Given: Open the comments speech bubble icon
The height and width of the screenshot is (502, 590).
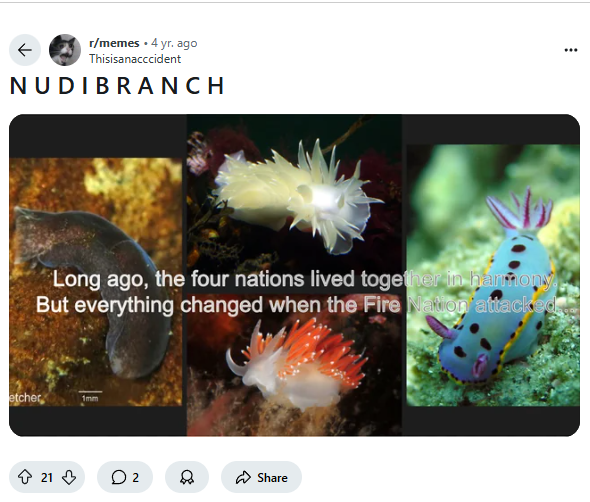Looking at the screenshot, I should pyautogui.click(x=119, y=477).
